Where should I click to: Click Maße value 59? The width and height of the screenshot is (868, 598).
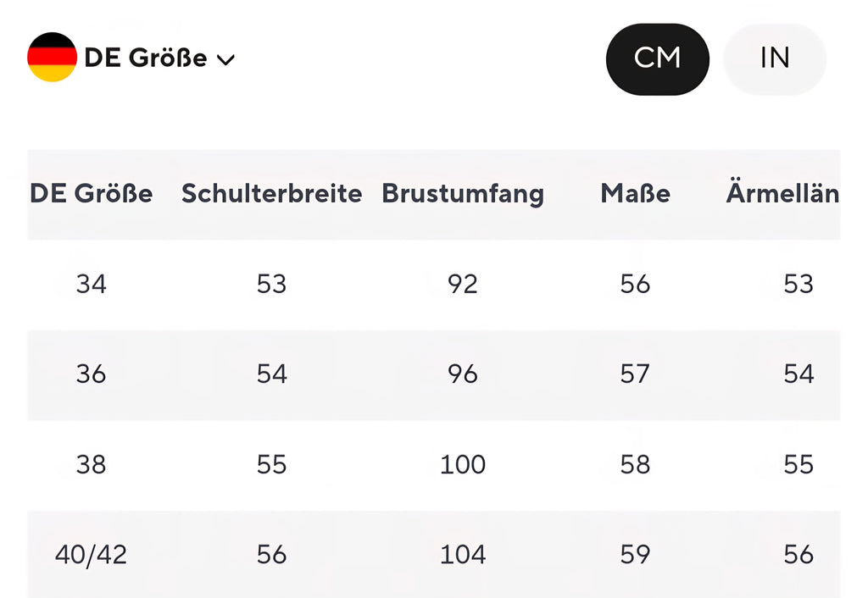click(635, 555)
